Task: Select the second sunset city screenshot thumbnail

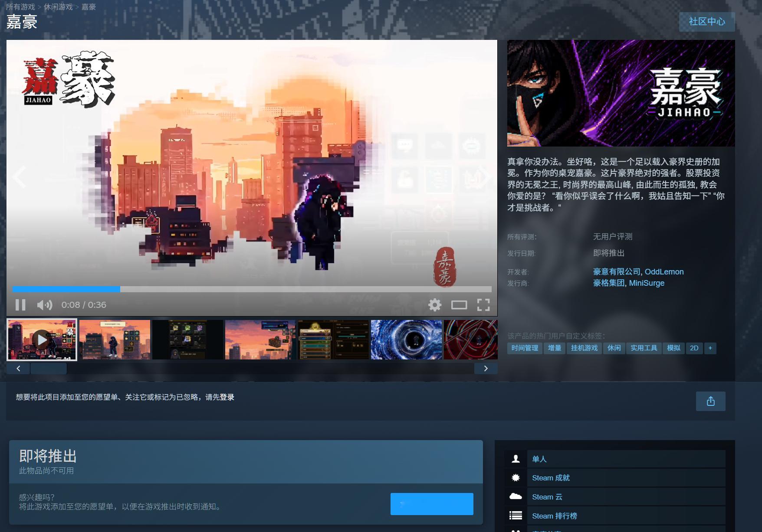Action: tap(115, 339)
